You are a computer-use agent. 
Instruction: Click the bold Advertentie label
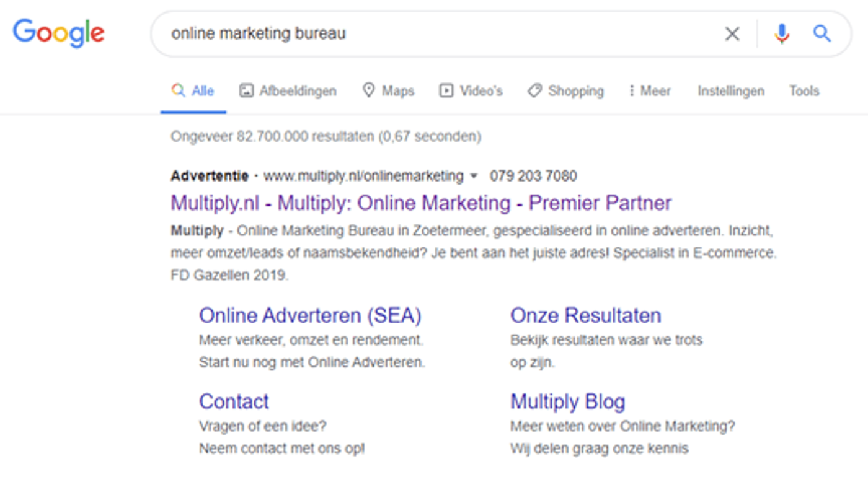210,176
